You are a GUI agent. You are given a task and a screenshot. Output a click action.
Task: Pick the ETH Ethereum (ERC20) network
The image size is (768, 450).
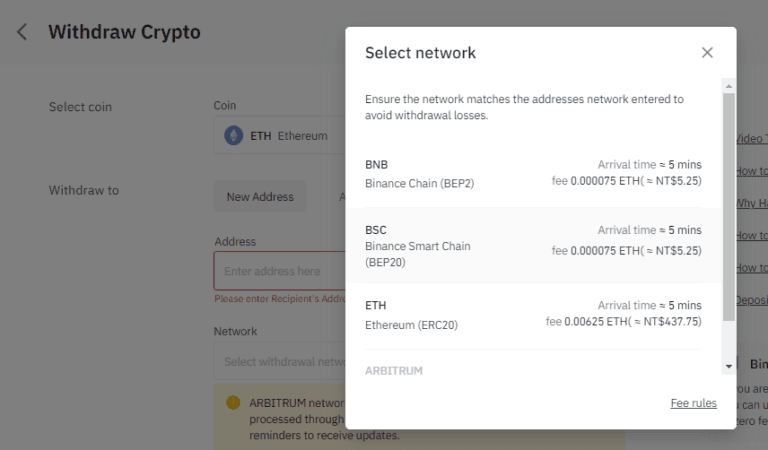coord(533,315)
